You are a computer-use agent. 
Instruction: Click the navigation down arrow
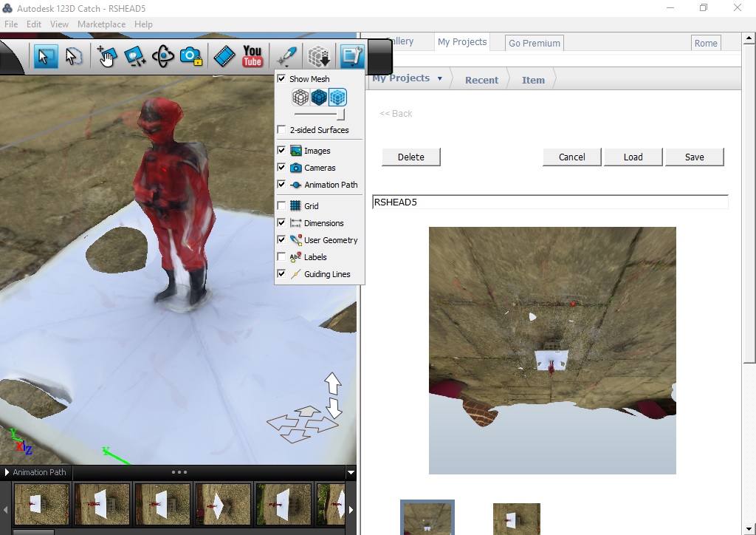point(334,408)
